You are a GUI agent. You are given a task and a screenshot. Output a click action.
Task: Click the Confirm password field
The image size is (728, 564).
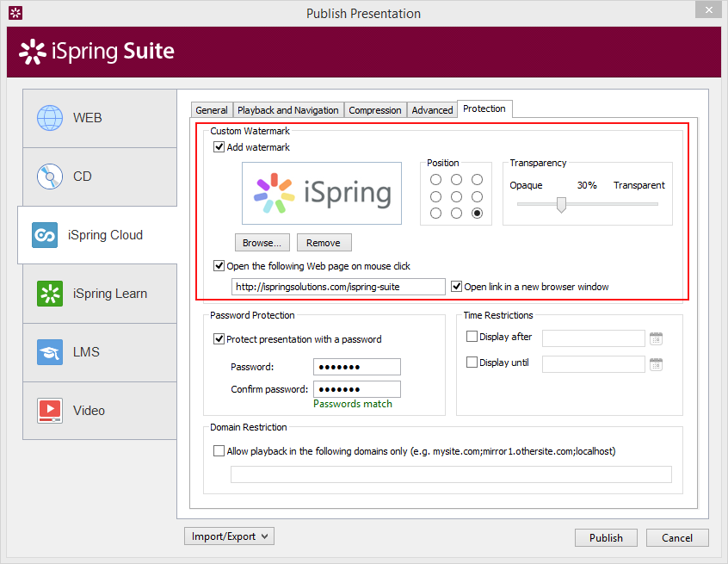click(x=357, y=389)
